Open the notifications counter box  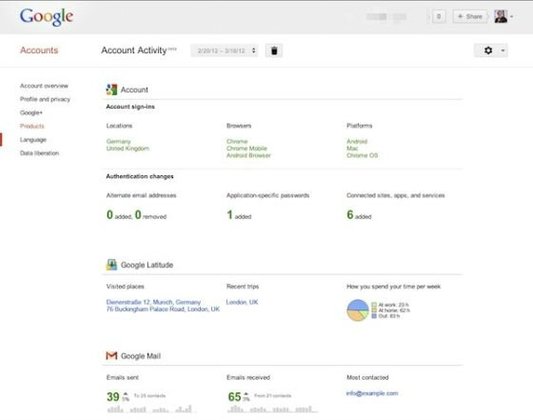[439, 16]
